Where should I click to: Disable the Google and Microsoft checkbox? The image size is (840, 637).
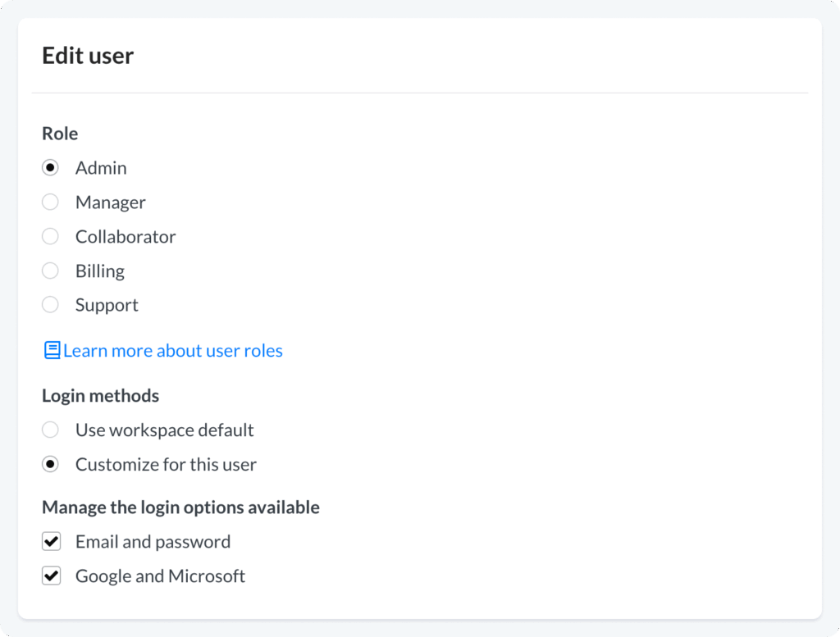52,576
